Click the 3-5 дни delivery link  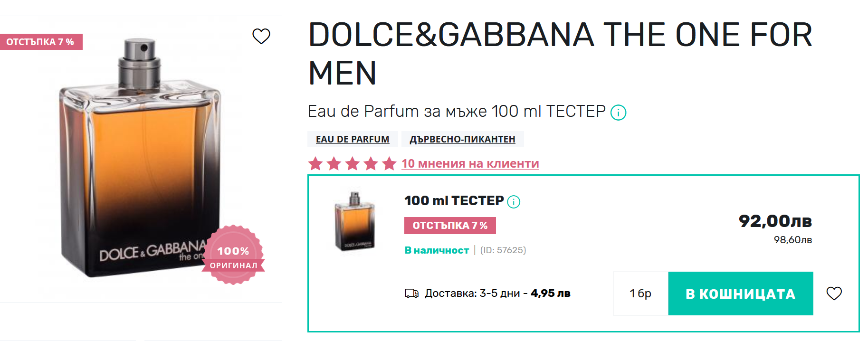point(499,294)
